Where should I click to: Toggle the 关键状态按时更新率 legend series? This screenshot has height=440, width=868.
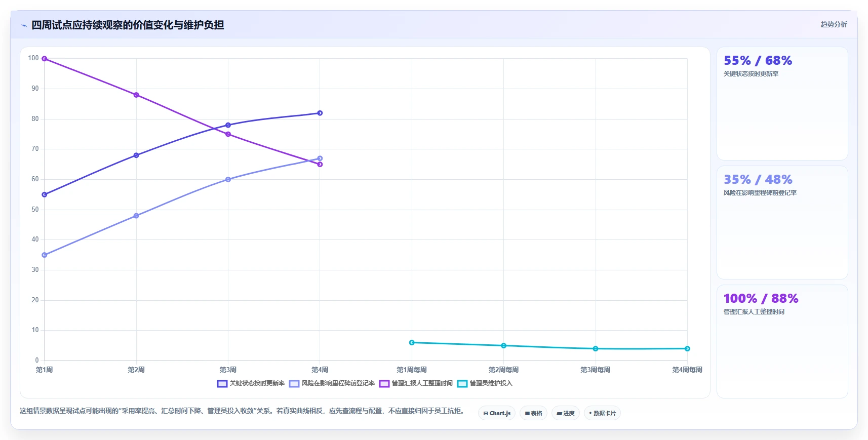click(x=251, y=383)
